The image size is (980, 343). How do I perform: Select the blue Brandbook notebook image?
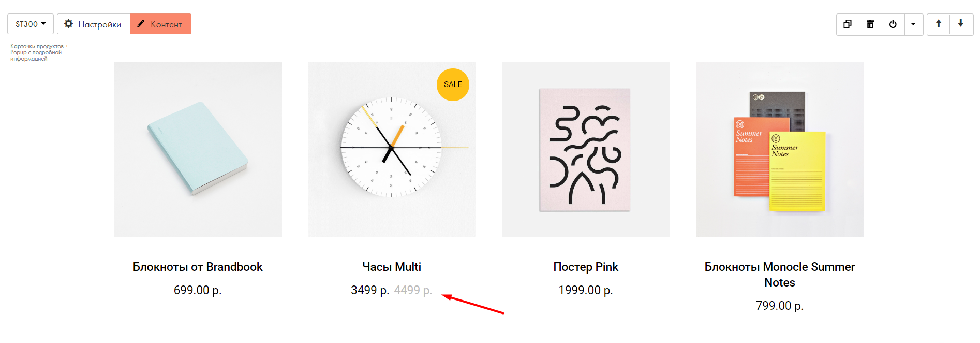[198, 149]
